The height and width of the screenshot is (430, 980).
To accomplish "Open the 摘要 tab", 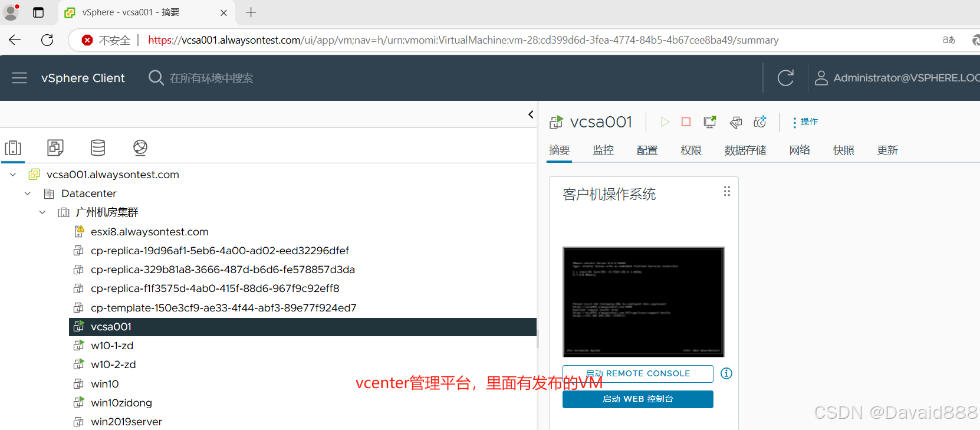I will (560, 150).
